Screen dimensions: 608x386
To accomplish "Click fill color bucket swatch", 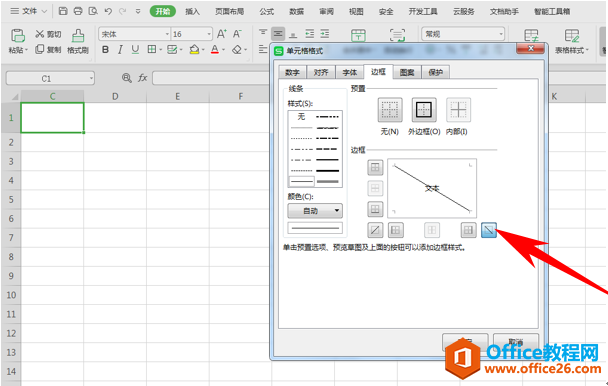I will coord(194,50).
